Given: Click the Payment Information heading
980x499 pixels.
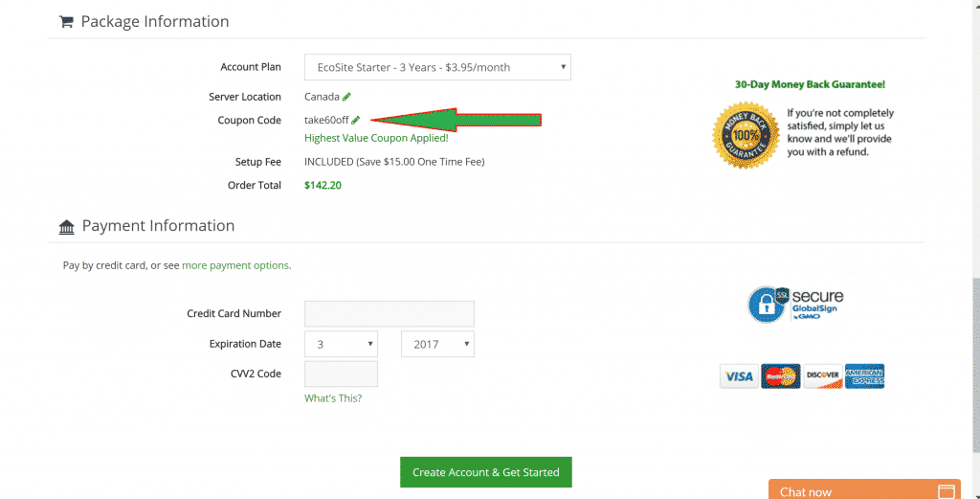Looking at the screenshot, I should pos(158,226).
